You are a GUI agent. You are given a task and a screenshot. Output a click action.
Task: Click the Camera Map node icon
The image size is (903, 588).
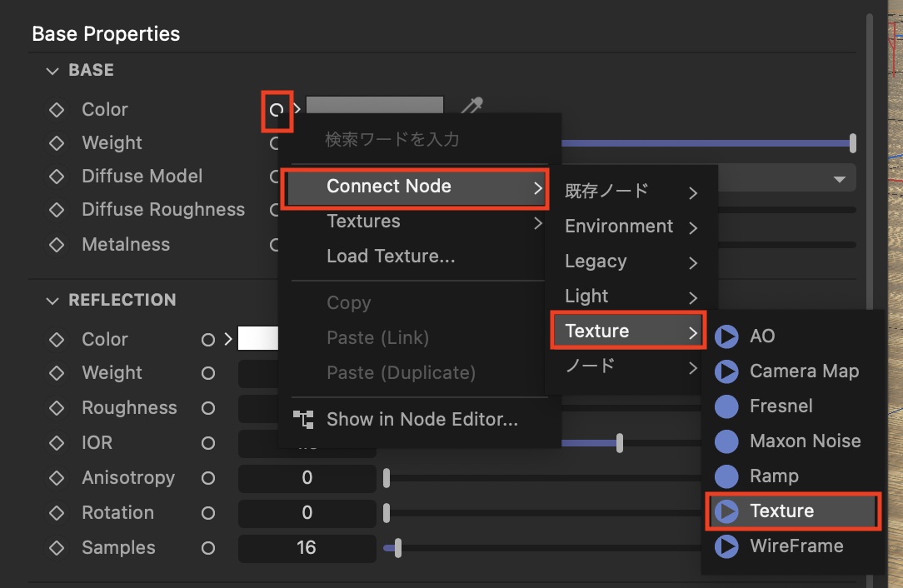pyautogui.click(x=727, y=371)
